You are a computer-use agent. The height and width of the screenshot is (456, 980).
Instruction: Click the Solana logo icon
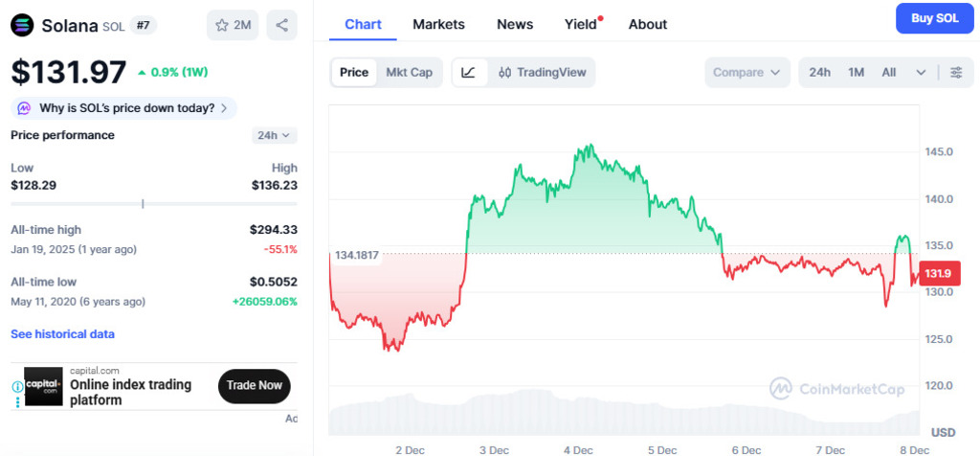click(x=22, y=25)
